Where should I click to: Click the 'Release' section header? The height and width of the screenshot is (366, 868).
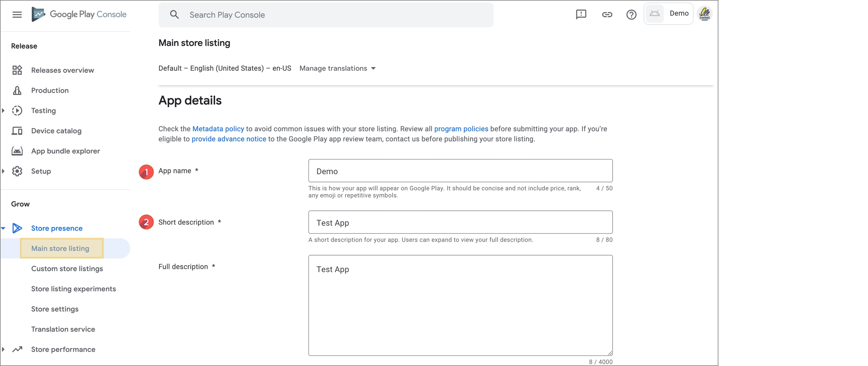pos(24,46)
